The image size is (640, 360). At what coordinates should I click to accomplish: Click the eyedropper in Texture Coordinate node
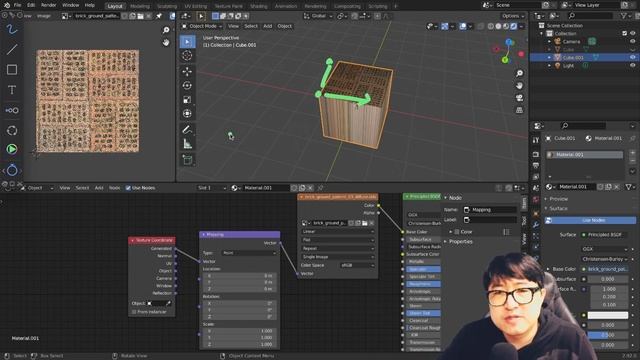pos(168,304)
